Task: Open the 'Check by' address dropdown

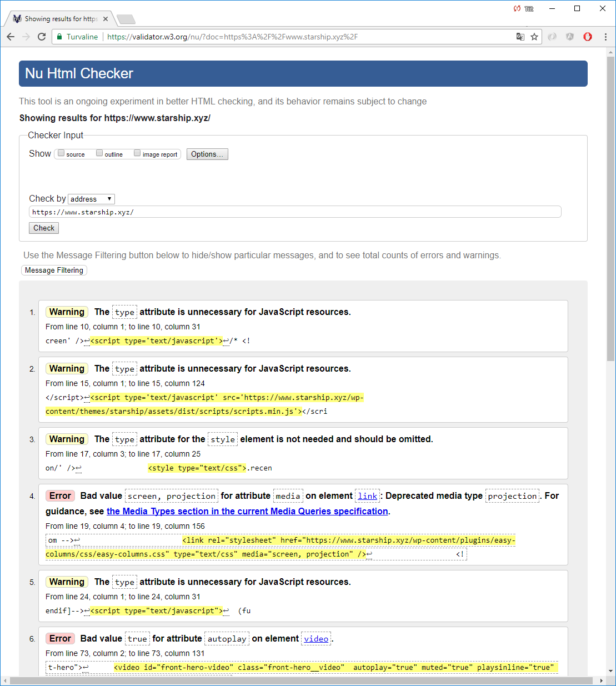Action: coord(91,199)
